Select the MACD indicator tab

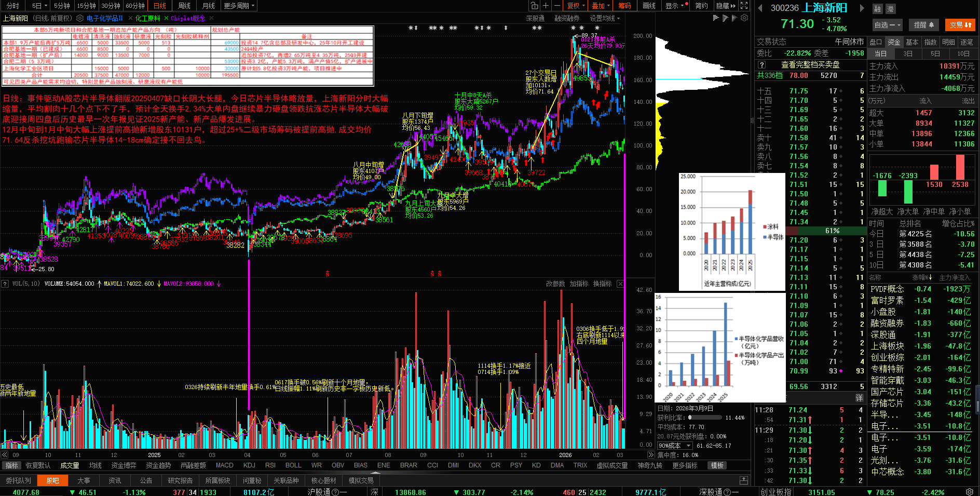click(225, 465)
